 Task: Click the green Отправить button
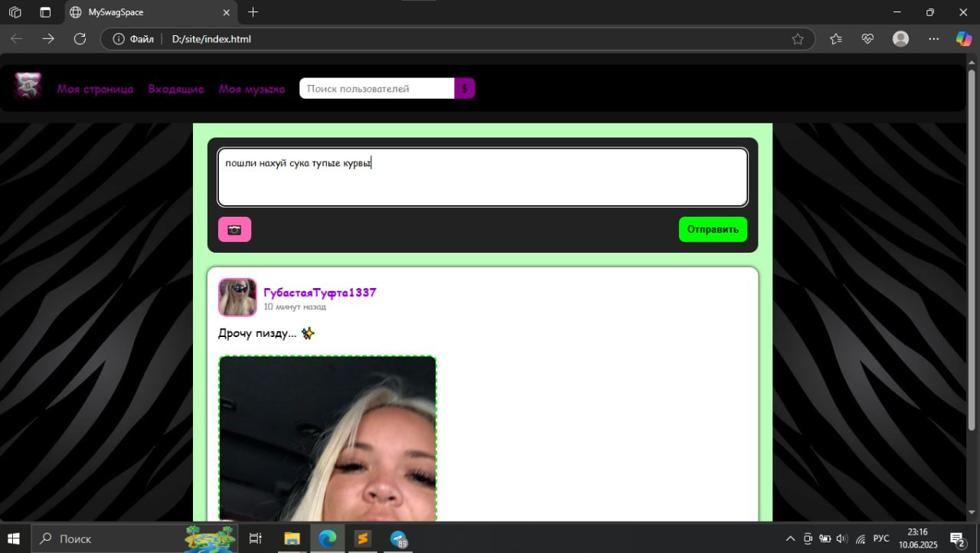[x=712, y=229]
